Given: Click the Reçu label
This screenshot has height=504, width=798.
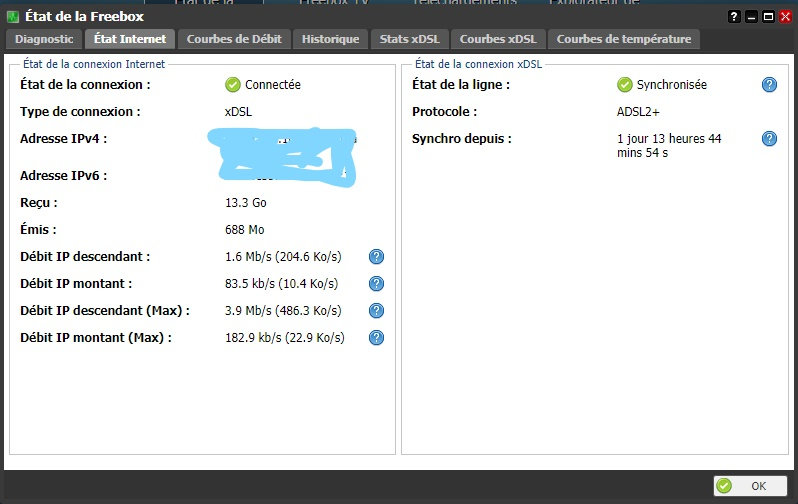Looking at the screenshot, I should [x=39, y=203].
